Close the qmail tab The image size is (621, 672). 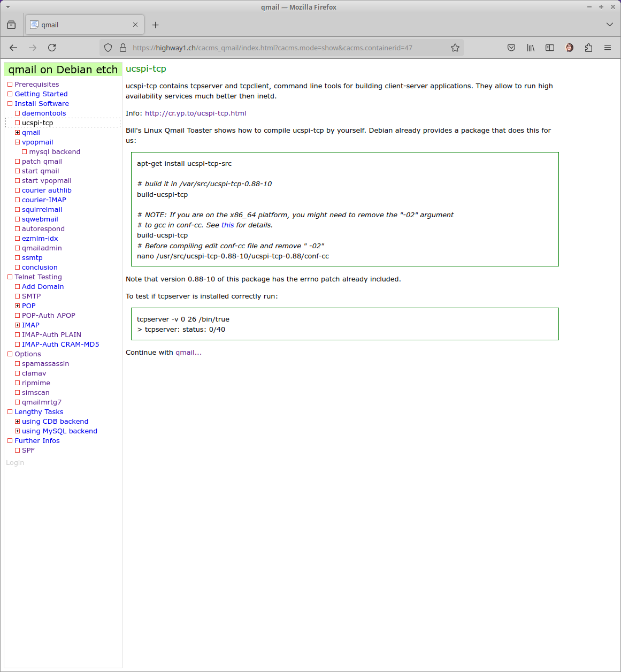135,25
